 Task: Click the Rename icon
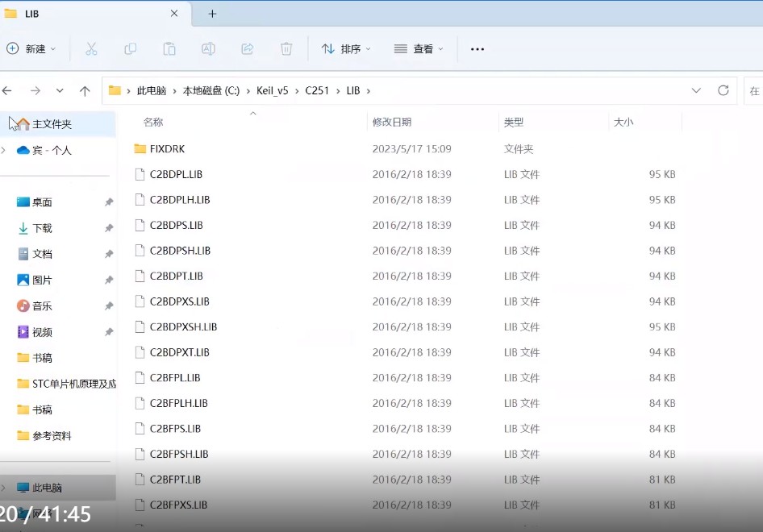coord(208,48)
